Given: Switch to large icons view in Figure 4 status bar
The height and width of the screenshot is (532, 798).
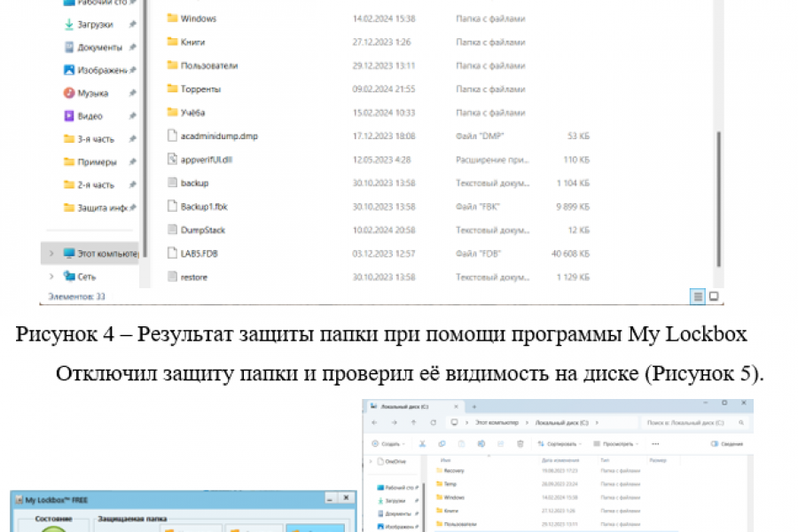Looking at the screenshot, I should 714,296.
